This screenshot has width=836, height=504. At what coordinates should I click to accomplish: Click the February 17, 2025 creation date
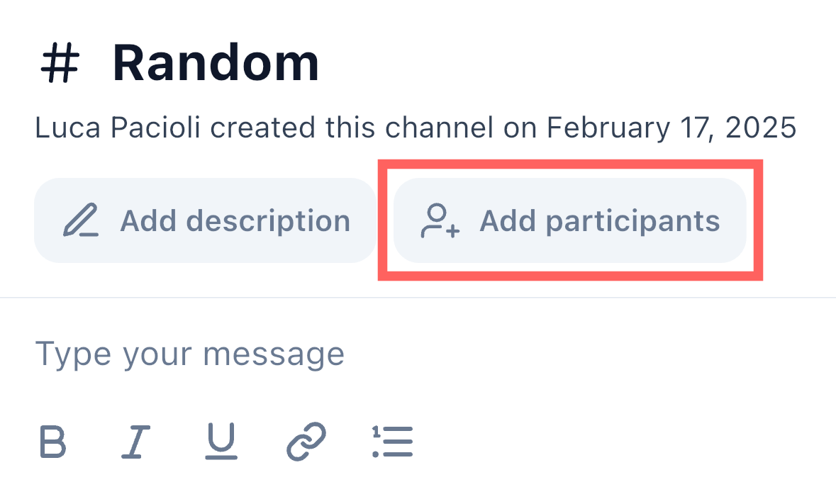671,128
